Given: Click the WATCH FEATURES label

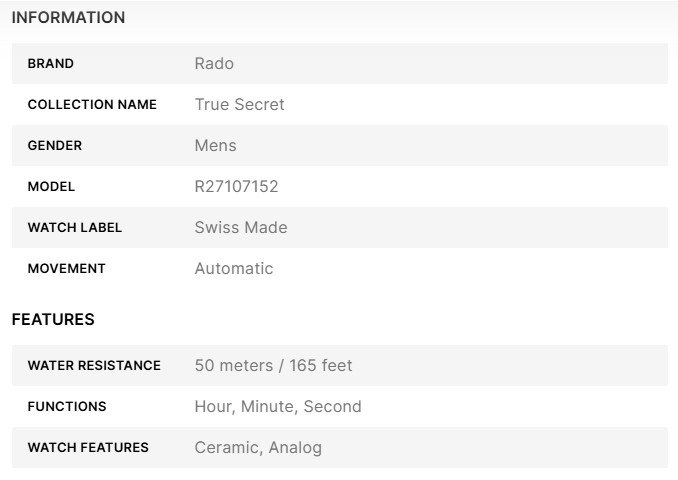Looking at the screenshot, I should [88, 448].
